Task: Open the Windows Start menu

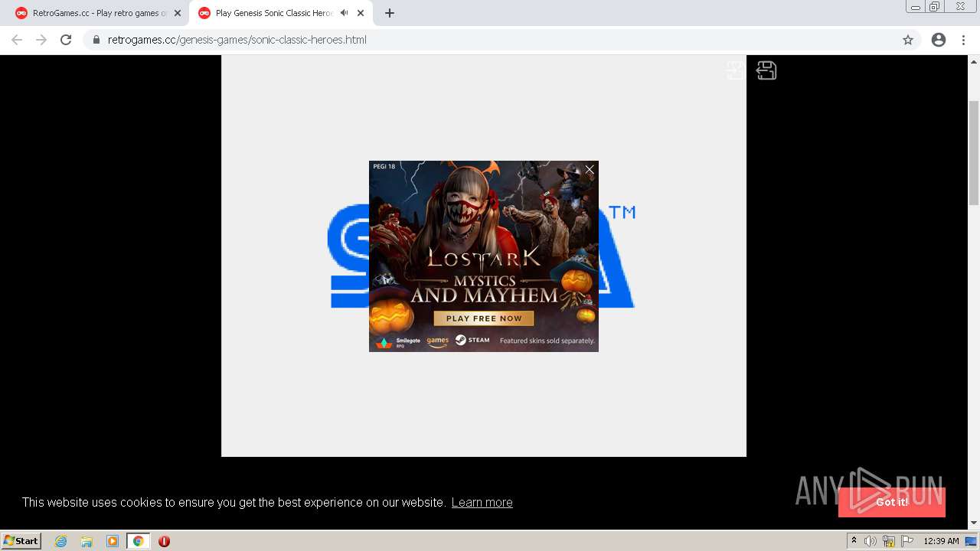Action: tap(21, 540)
